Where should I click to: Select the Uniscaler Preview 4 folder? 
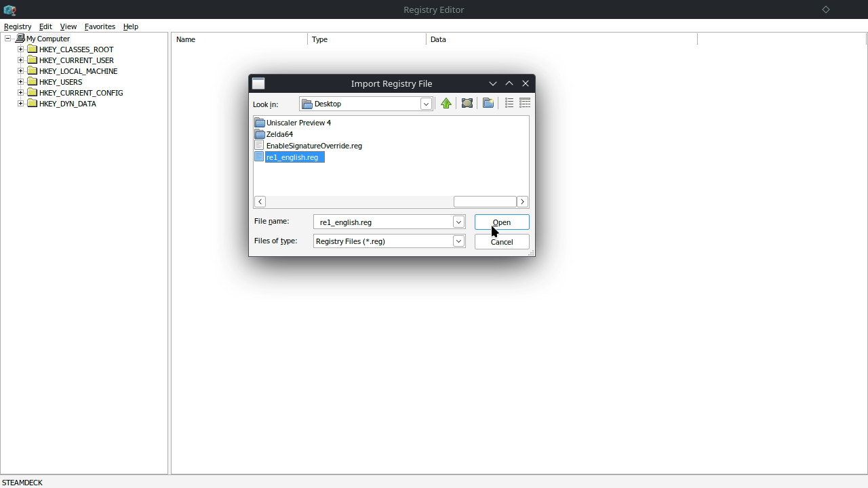pyautogui.click(x=298, y=123)
